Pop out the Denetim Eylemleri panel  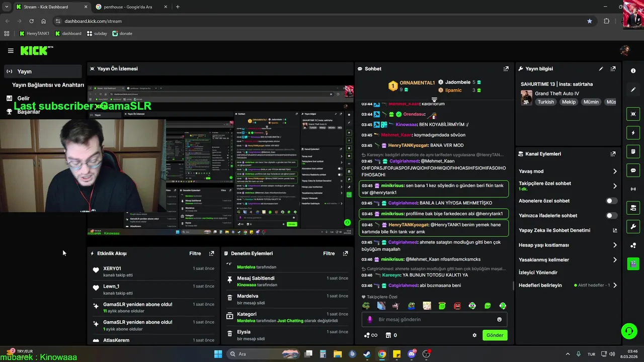click(x=345, y=253)
